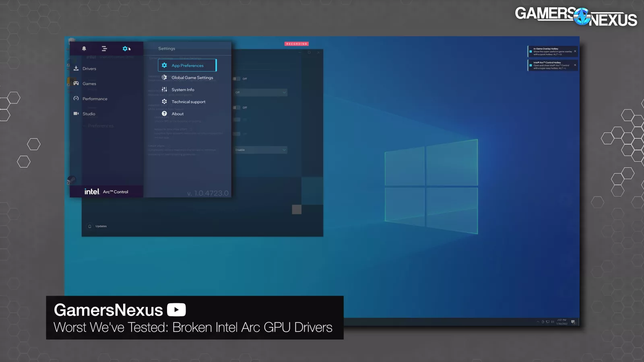Select App Preferences in Settings
Viewport: 644px width, 362px height.
click(x=187, y=66)
